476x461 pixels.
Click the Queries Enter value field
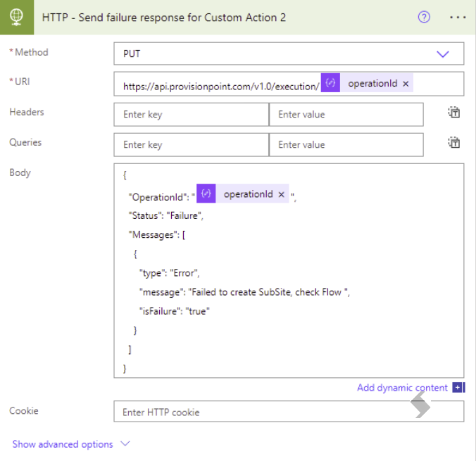click(346, 145)
